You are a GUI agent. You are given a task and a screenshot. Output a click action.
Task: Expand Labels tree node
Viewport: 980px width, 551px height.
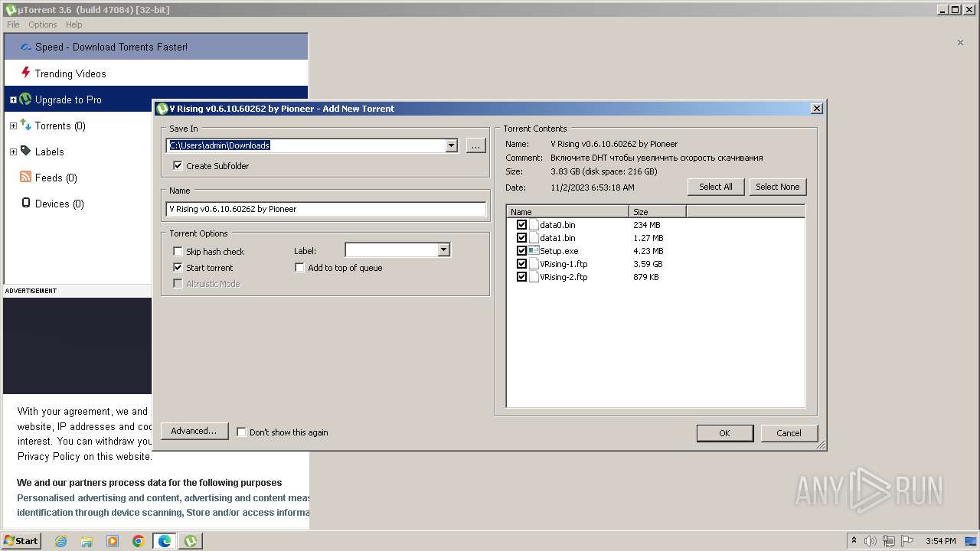(13, 152)
